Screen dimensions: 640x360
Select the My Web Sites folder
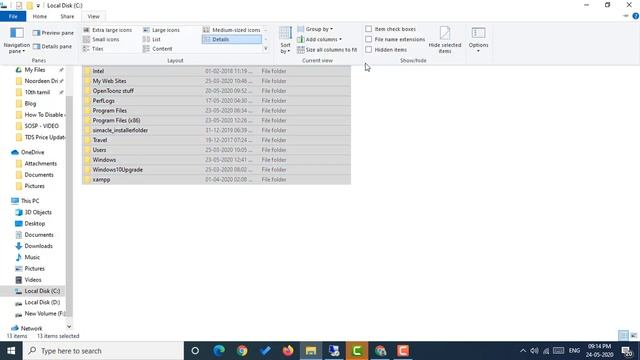pos(216,81)
